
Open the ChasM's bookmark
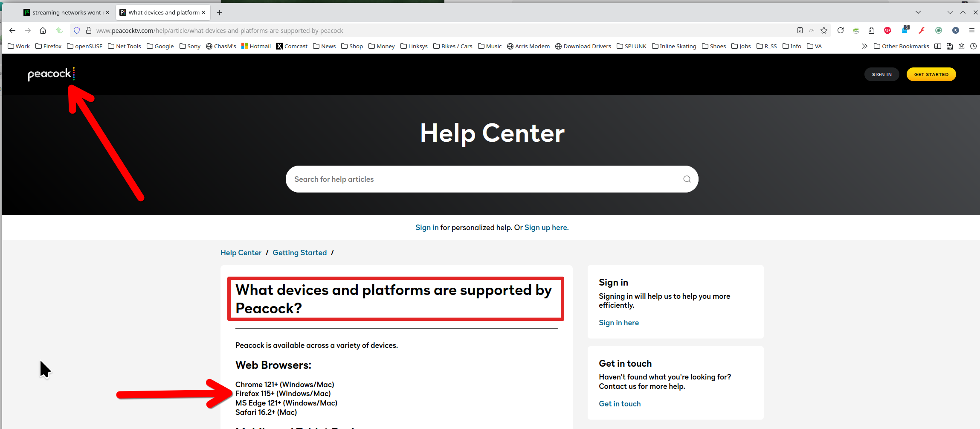pyautogui.click(x=221, y=46)
